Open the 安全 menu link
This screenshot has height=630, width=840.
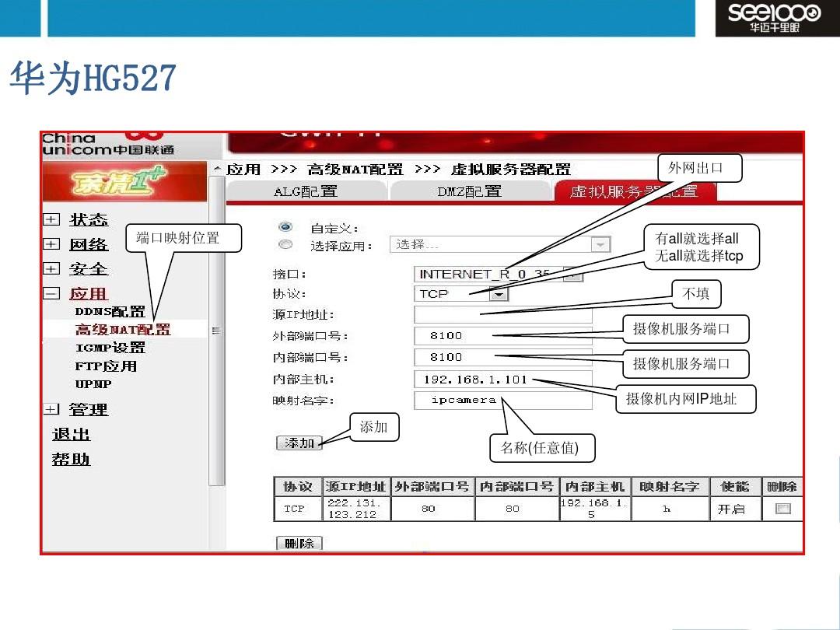click(x=89, y=269)
